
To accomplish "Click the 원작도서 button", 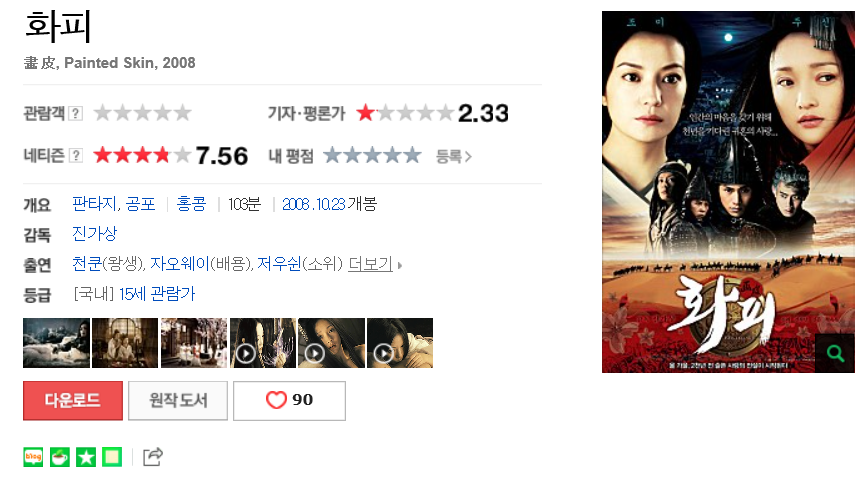I will click(x=178, y=401).
